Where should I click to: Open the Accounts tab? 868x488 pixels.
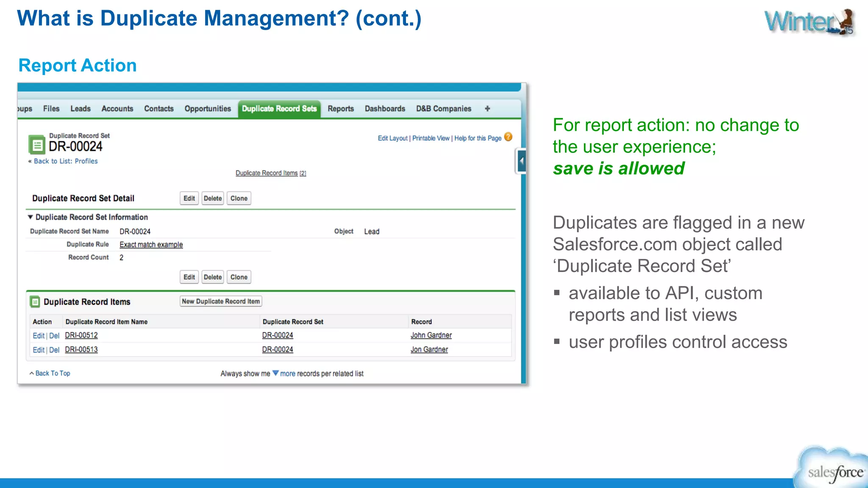[117, 108]
